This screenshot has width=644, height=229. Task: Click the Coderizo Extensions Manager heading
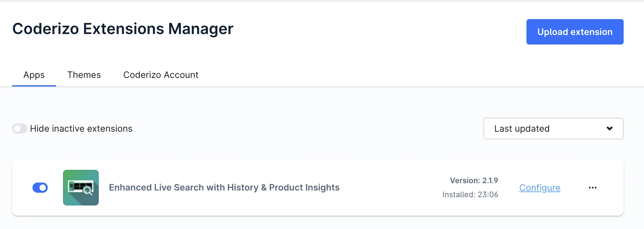click(123, 29)
